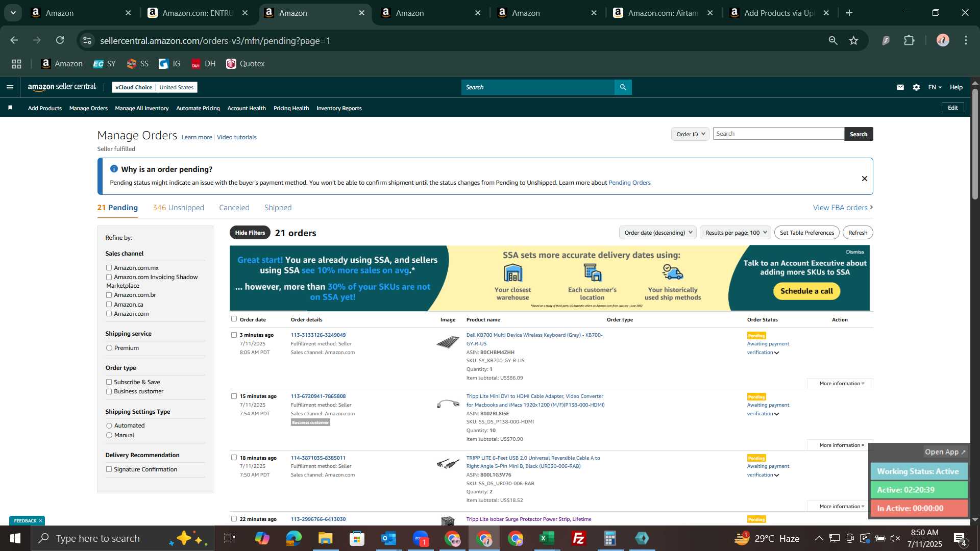This screenshot has width=980, height=551.
Task: Open the SY bookmark
Action: 105,64
